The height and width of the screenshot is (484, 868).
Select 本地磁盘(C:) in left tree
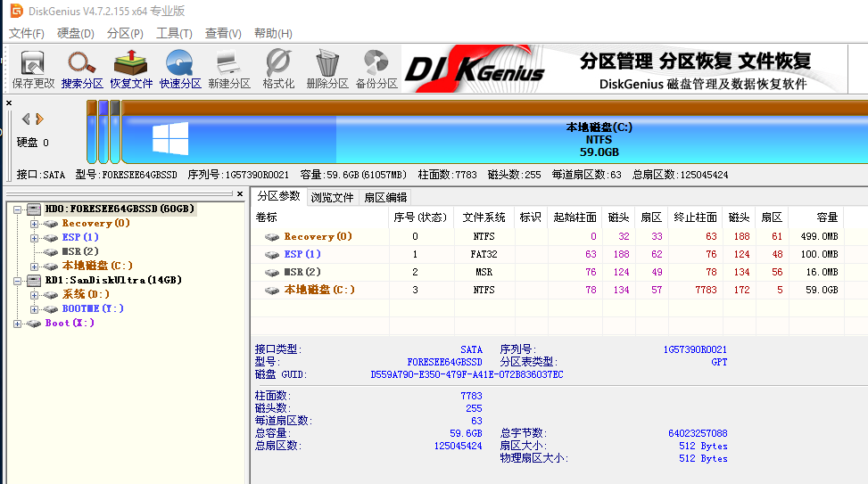(x=97, y=266)
